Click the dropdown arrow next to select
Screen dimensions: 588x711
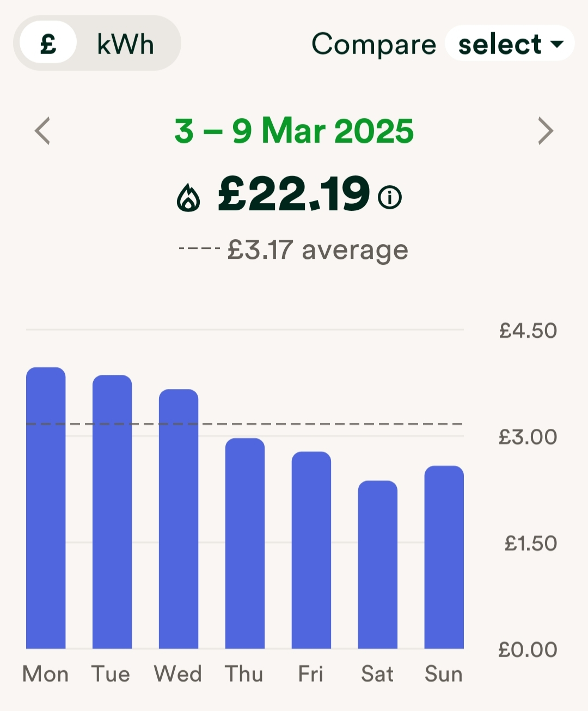pyautogui.click(x=557, y=44)
